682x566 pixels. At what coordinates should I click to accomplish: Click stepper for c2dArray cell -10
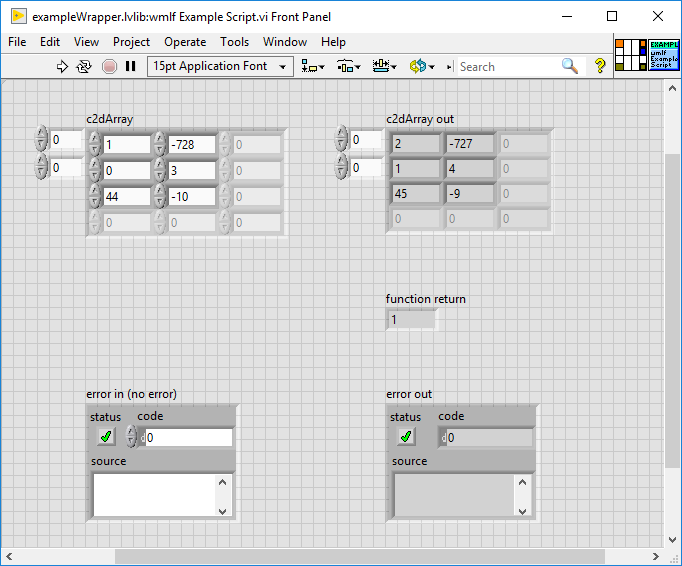click(x=160, y=196)
